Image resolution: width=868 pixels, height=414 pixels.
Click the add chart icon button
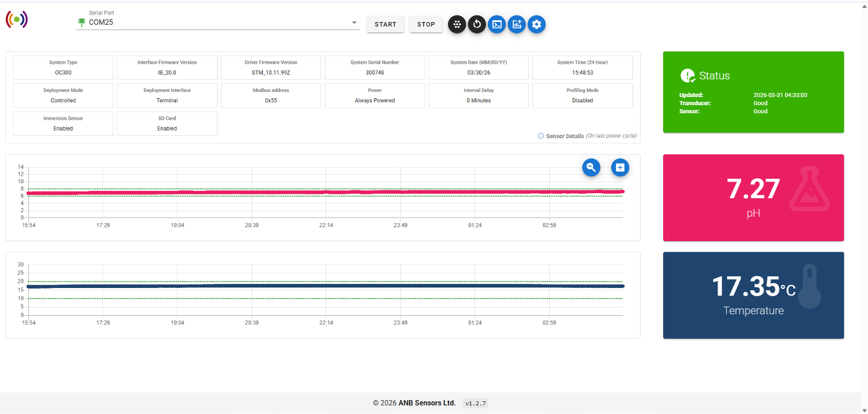tap(517, 24)
